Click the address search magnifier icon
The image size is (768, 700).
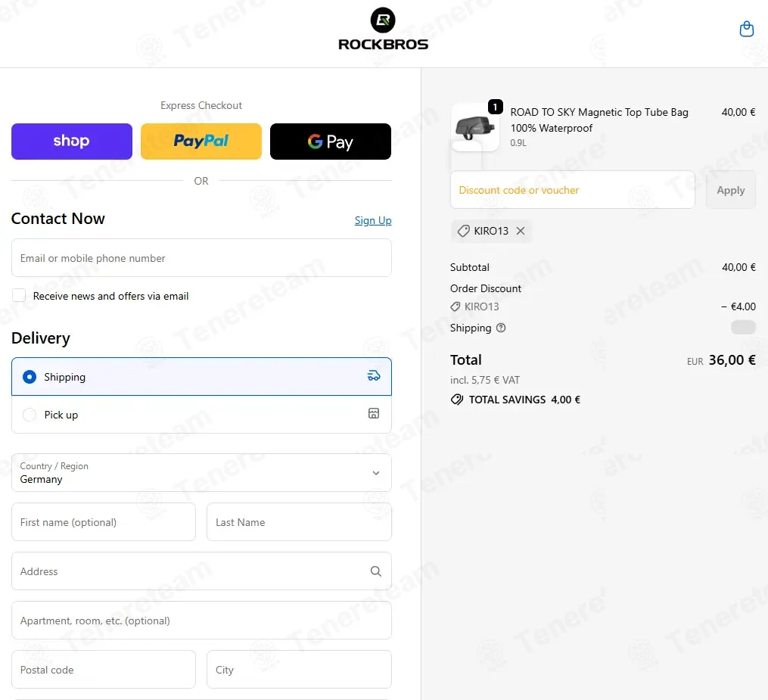(375, 571)
